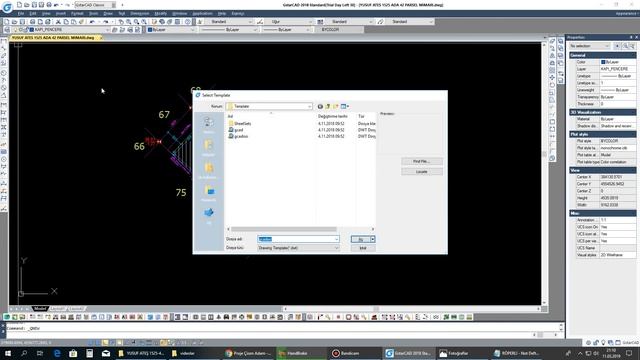The width and height of the screenshot is (640, 360).
Task: Open the ByLayer color dropdown
Action: (171, 30)
